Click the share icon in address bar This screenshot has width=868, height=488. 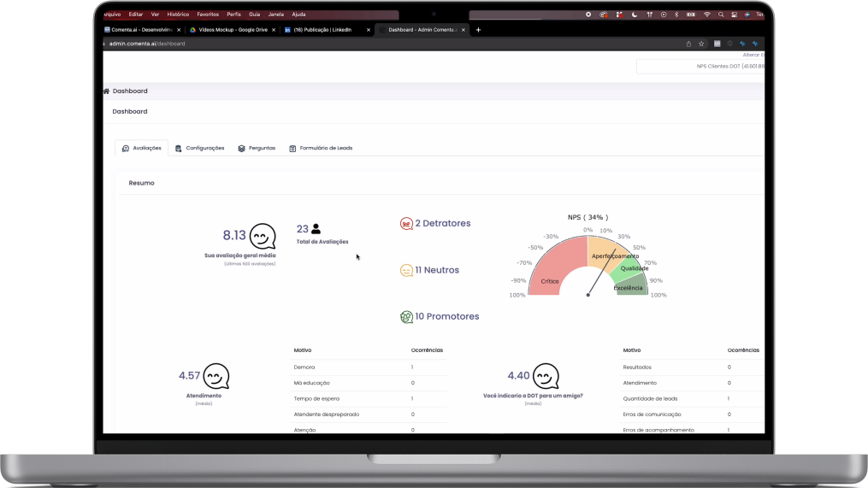[688, 44]
